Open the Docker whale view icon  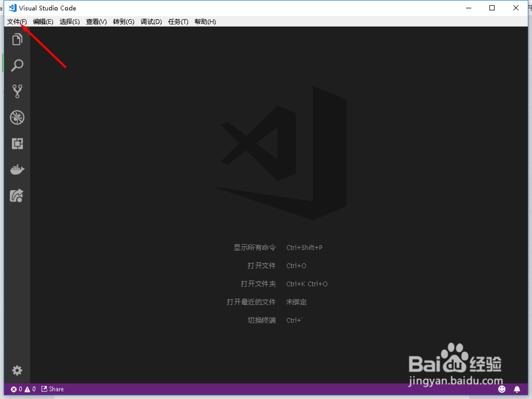point(17,169)
